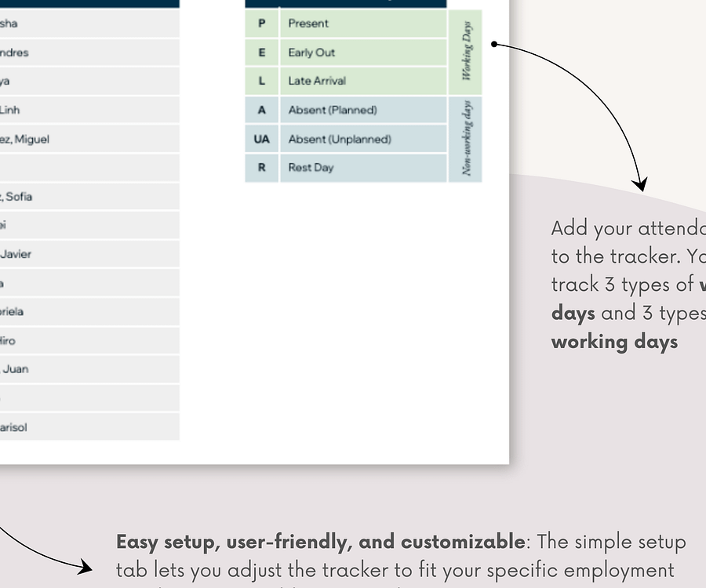Select the name row ending ", Sofia"
The height and width of the screenshot is (588, 706).
(89, 197)
